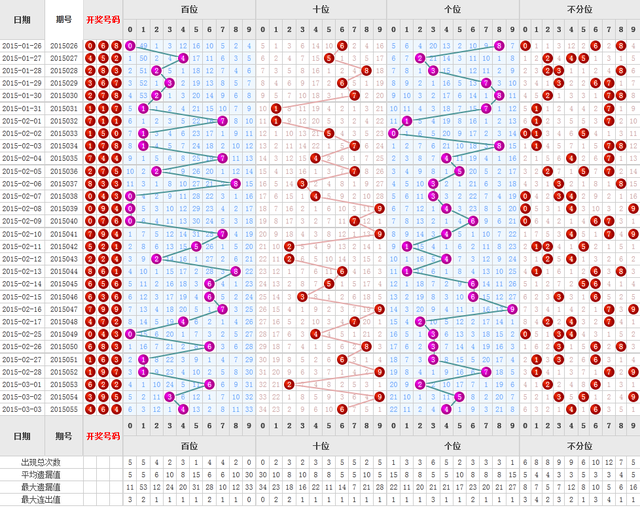
Task: Click the 期号 header at the top
Action: click(x=64, y=20)
